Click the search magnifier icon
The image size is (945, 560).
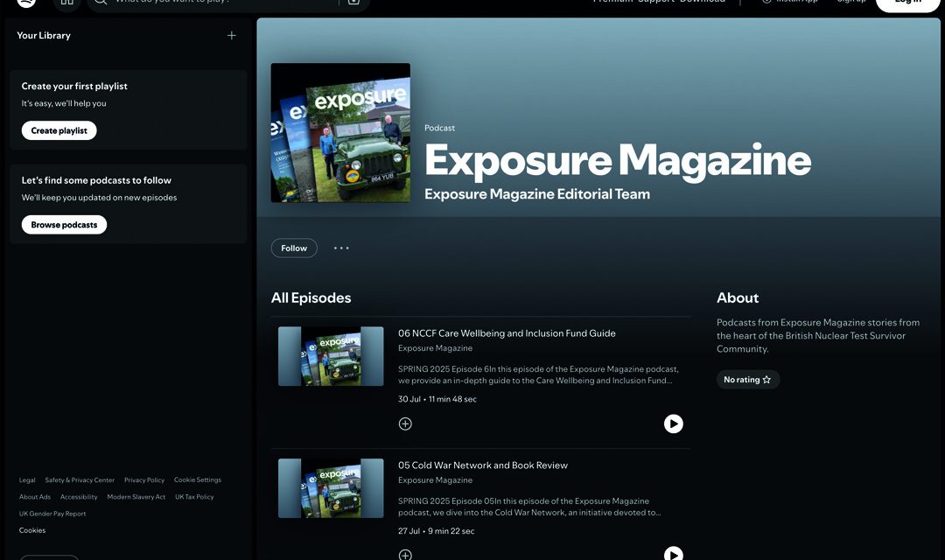pyautogui.click(x=100, y=3)
